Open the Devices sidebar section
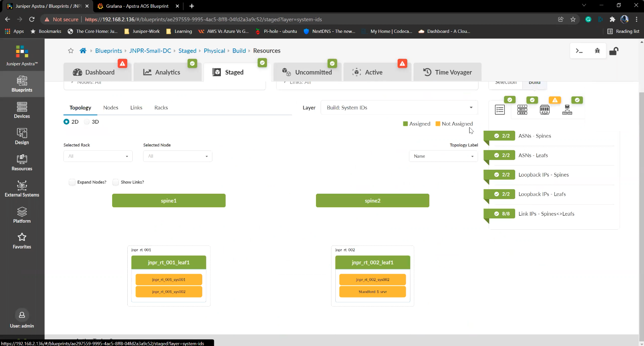Viewport: 644px width, 346px height. [22, 110]
